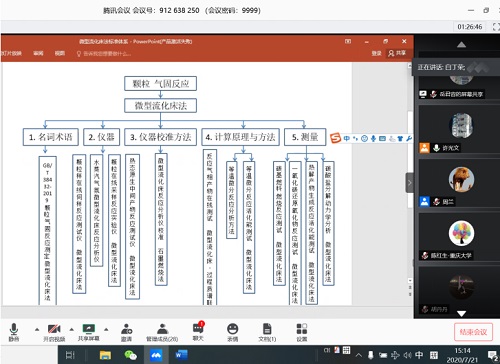Collapse participant sidebar with side chevron
The width and height of the screenshot is (500, 364).
point(410,183)
